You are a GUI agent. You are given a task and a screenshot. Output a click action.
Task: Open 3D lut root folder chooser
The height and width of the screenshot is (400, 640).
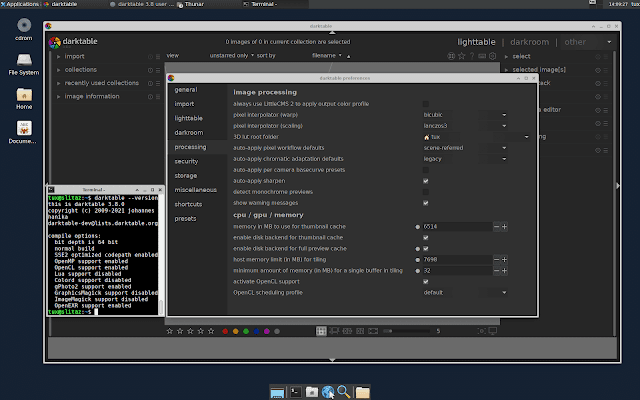click(476, 137)
